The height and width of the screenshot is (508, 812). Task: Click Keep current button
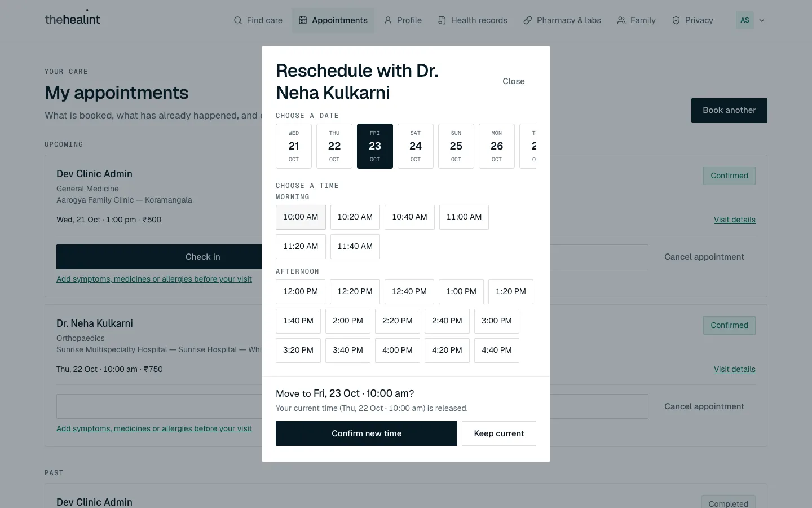pos(499,433)
